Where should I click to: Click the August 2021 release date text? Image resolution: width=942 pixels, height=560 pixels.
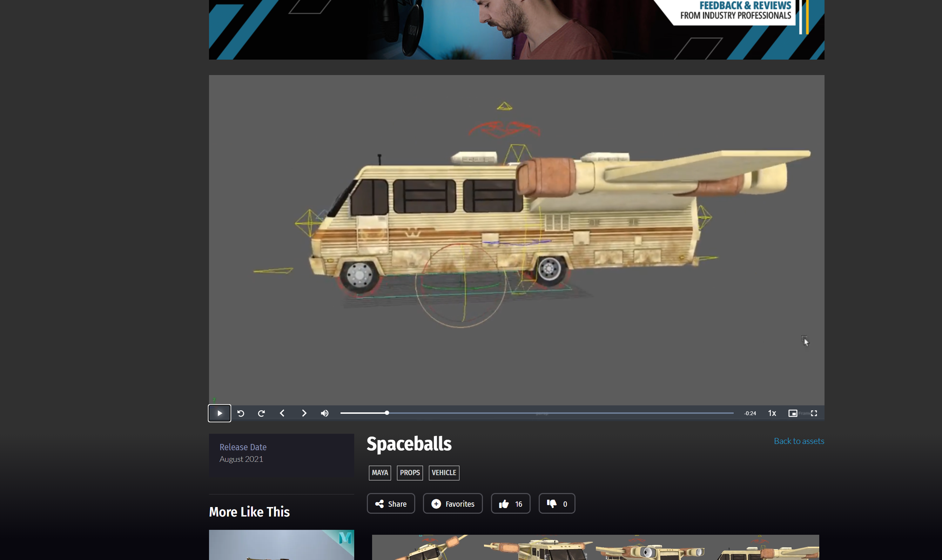241,459
